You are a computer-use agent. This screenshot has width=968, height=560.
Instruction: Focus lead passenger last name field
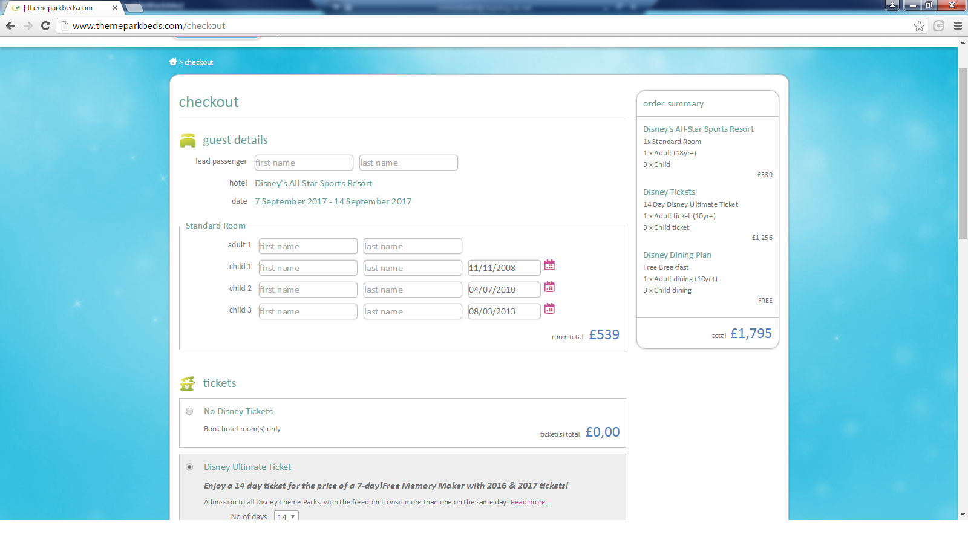pyautogui.click(x=408, y=163)
